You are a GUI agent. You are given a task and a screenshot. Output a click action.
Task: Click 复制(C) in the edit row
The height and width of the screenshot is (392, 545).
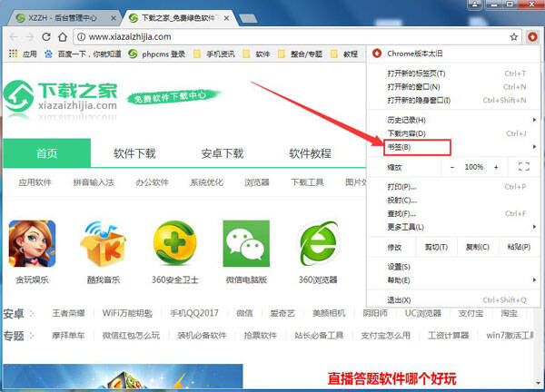tap(478, 247)
